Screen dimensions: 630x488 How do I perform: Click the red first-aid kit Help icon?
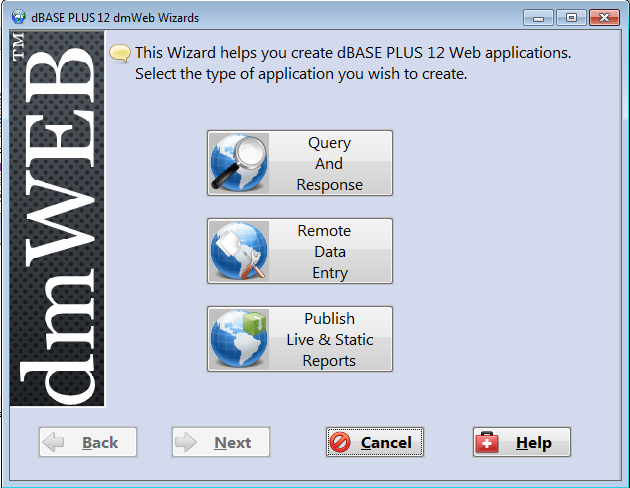point(487,442)
